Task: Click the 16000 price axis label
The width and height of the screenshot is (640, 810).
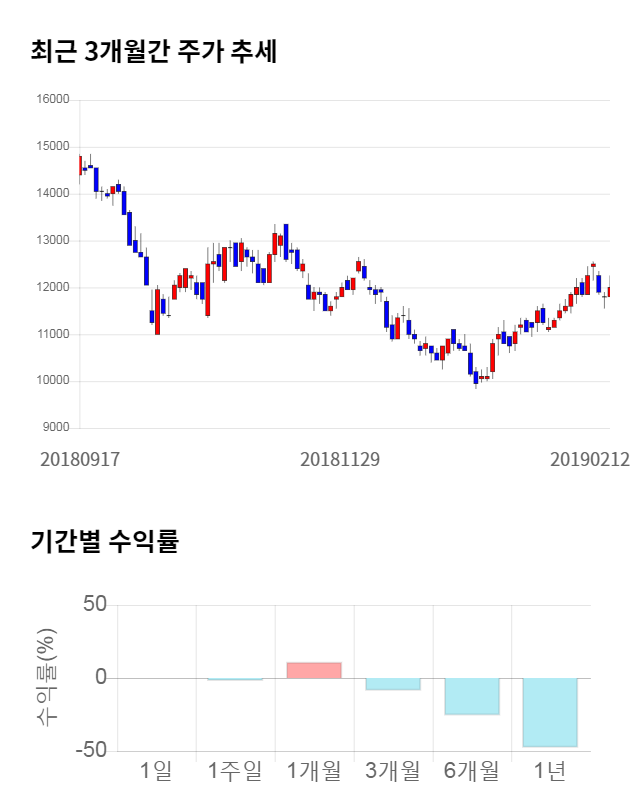Action: coord(52,99)
